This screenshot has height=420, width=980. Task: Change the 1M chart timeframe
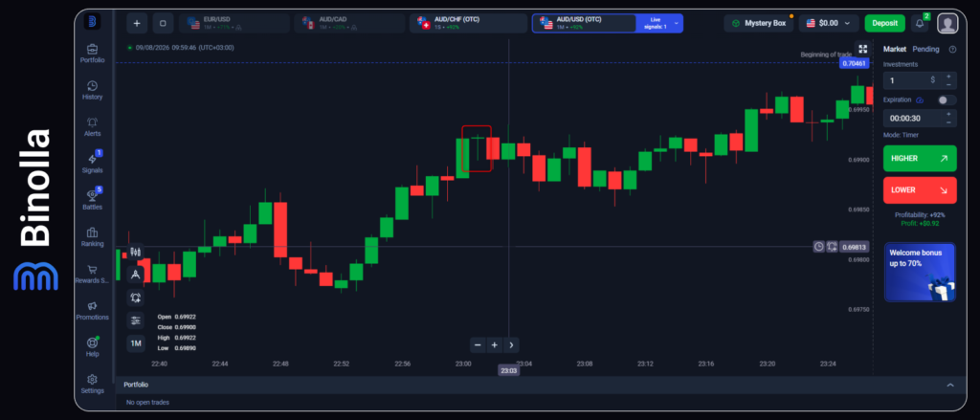[136, 343]
